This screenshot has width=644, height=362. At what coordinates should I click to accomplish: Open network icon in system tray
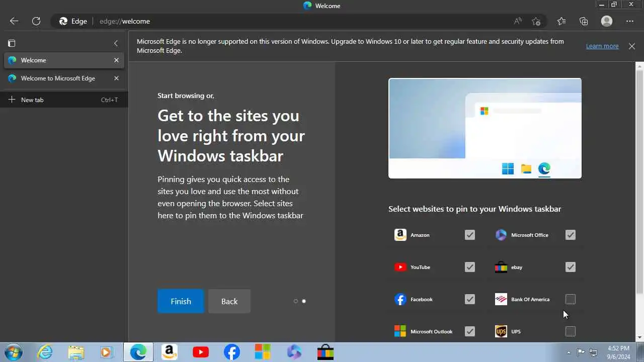pyautogui.click(x=593, y=352)
